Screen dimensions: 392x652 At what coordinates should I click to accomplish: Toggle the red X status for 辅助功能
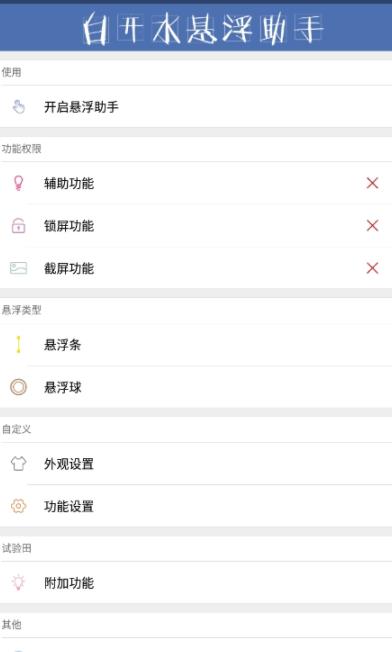372,183
